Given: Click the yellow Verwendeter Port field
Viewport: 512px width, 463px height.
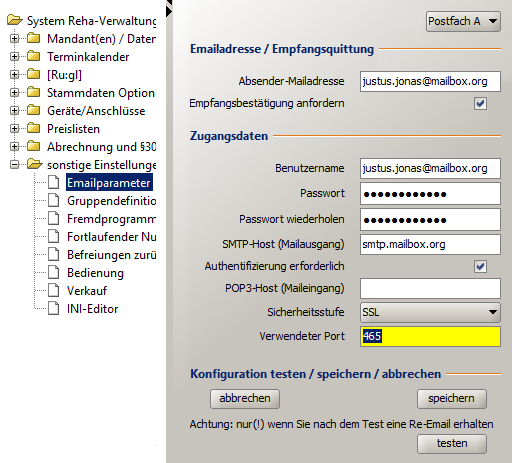Looking at the screenshot, I should point(430,336).
